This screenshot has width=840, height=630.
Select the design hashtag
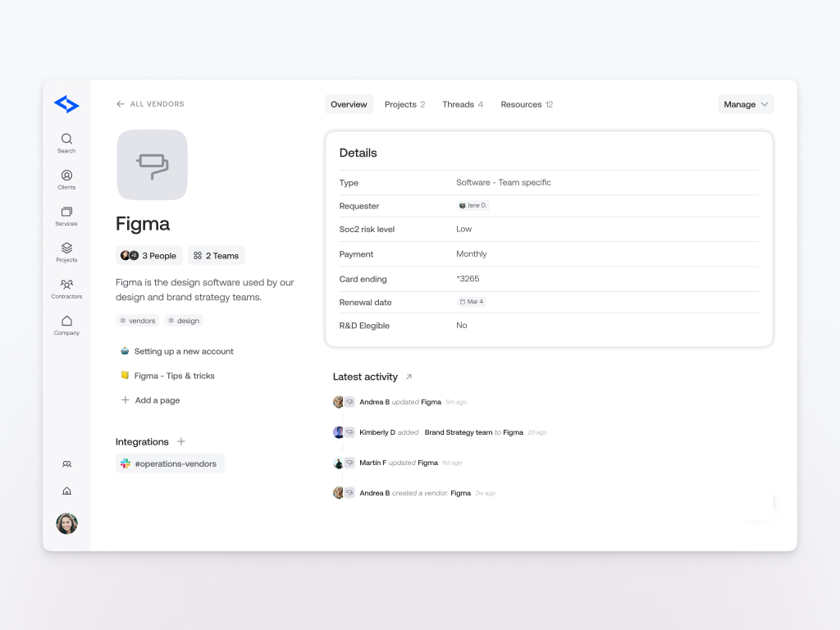pyautogui.click(x=184, y=321)
